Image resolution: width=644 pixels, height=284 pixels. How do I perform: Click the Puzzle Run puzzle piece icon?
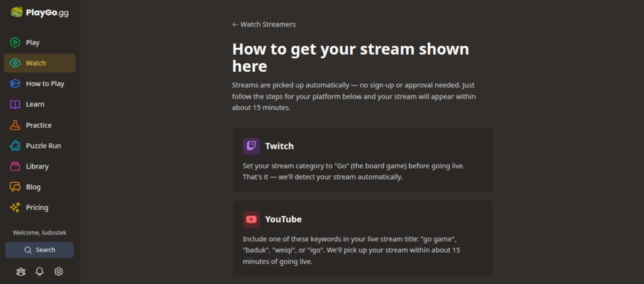tap(15, 146)
